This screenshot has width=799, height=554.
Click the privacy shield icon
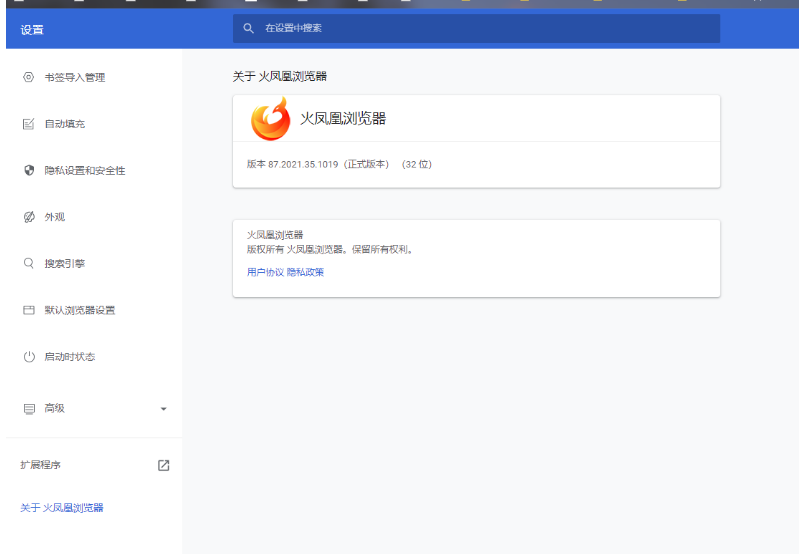point(29,170)
